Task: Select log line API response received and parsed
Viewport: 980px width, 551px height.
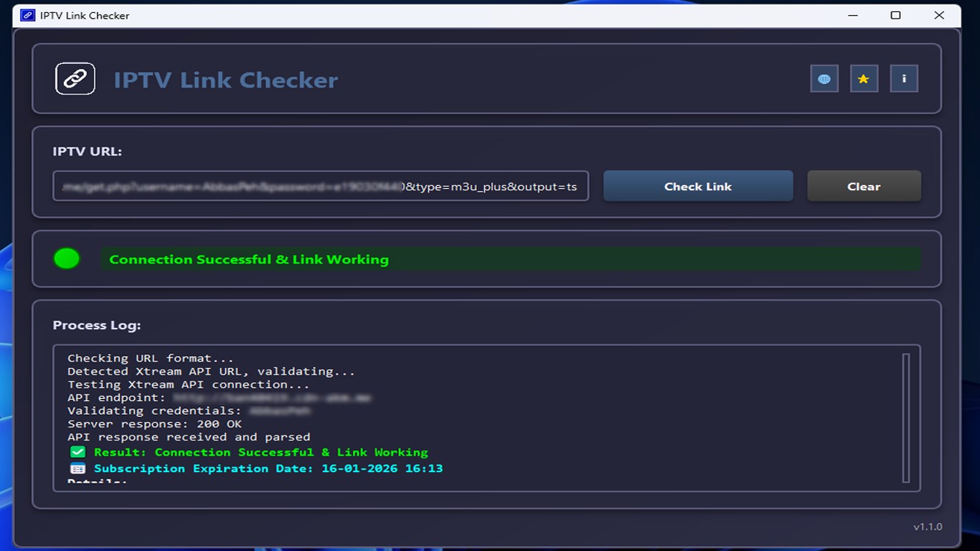Action: [x=189, y=437]
